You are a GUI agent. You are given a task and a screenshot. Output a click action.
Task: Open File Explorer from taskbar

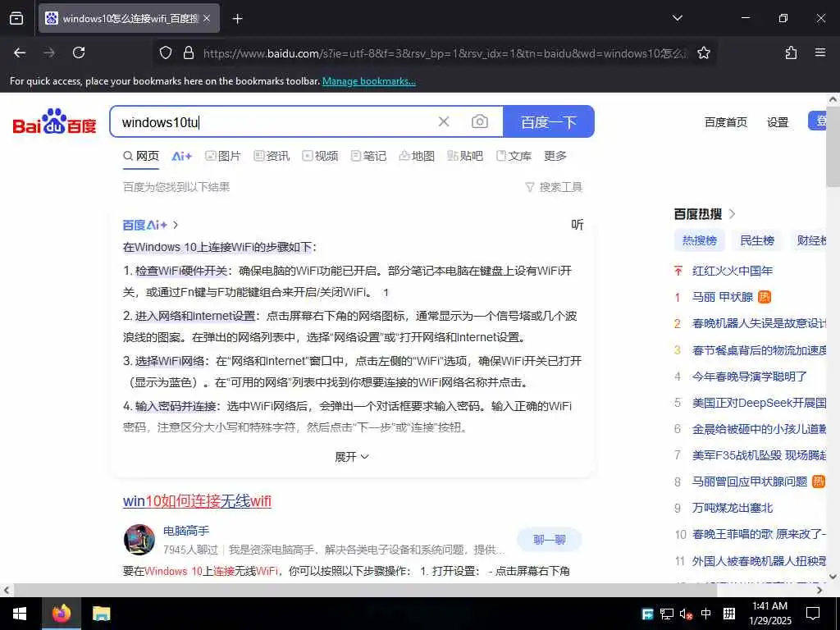click(101, 614)
